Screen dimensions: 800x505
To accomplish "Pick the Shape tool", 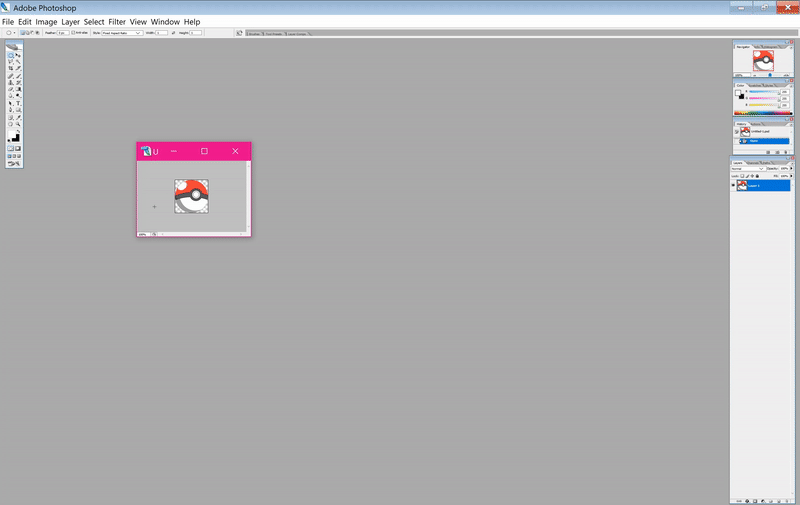I will [x=18, y=110].
